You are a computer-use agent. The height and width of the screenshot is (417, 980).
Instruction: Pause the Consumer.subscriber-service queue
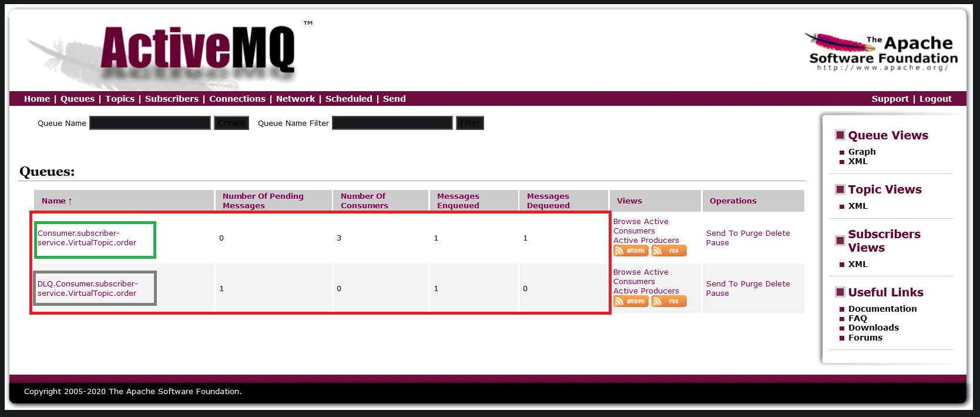point(717,243)
